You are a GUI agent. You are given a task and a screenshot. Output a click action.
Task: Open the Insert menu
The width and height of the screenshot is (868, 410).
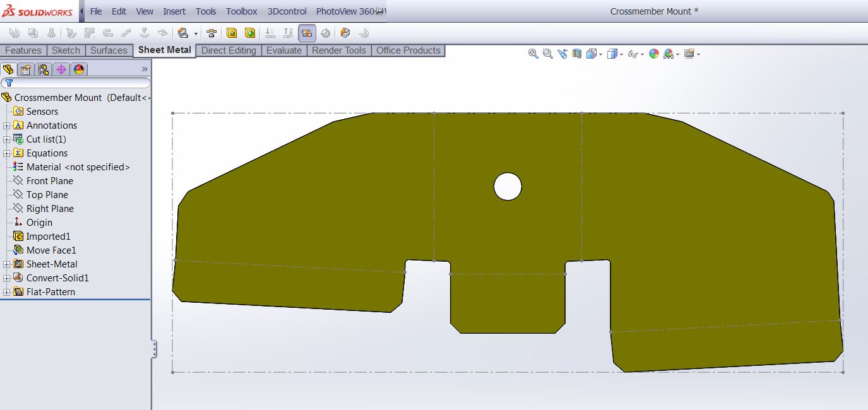tap(174, 11)
